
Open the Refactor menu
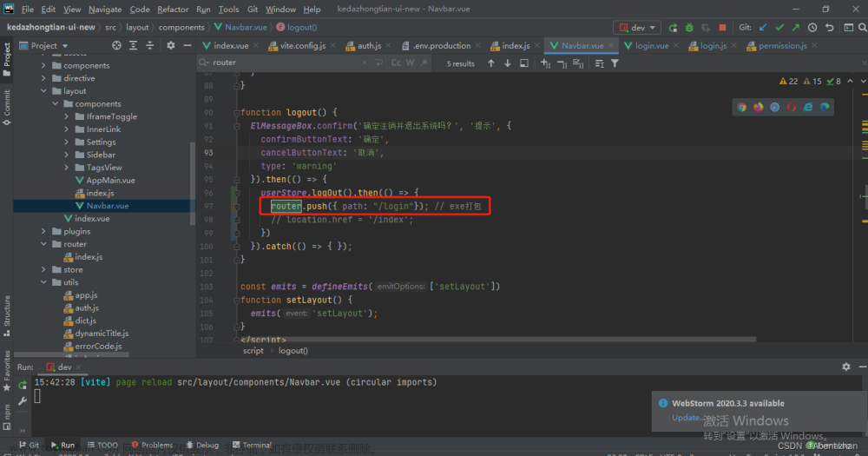coord(173,10)
